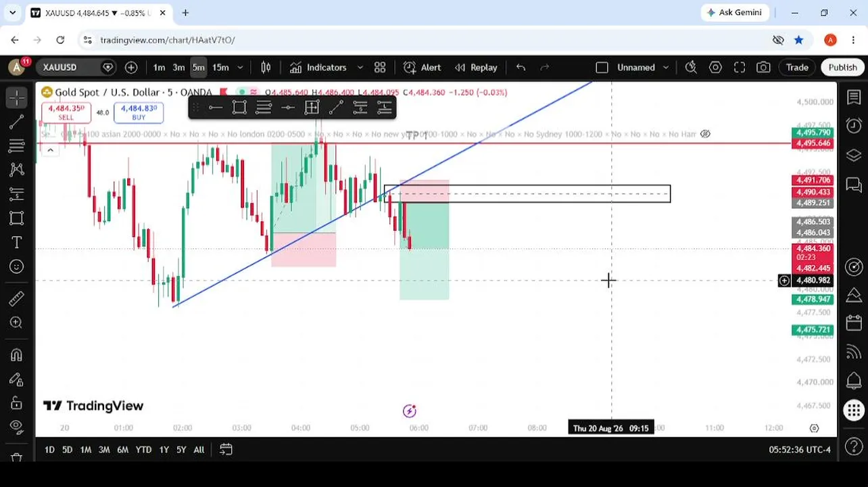The width and height of the screenshot is (868, 487).
Task: Toggle indicator legend visibility eye
Action: coord(705,134)
